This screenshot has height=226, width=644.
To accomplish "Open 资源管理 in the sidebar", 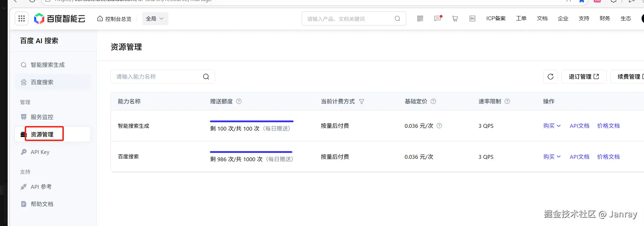I will (x=53, y=134).
